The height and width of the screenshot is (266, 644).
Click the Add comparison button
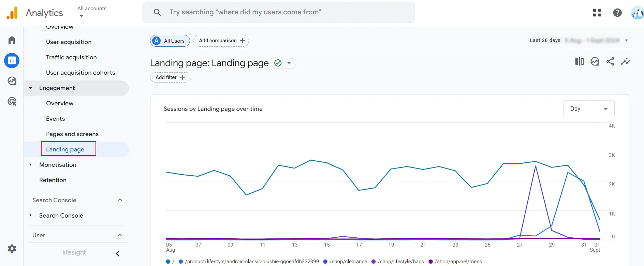pyautogui.click(x=221, y=41)
